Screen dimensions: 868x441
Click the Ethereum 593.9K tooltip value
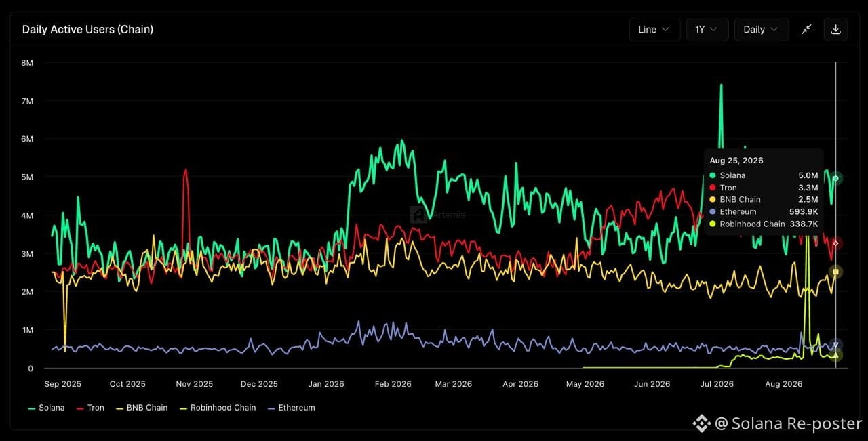(804, 212)
